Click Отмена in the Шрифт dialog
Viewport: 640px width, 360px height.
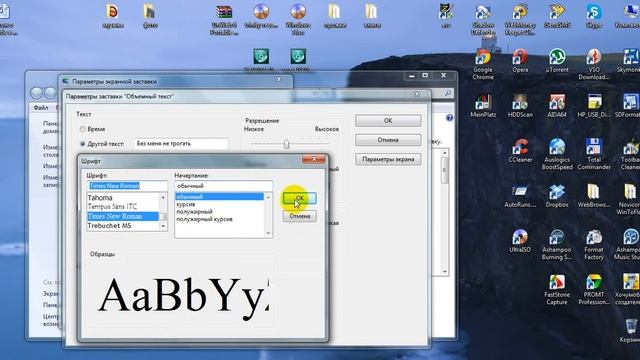(300, 216)
